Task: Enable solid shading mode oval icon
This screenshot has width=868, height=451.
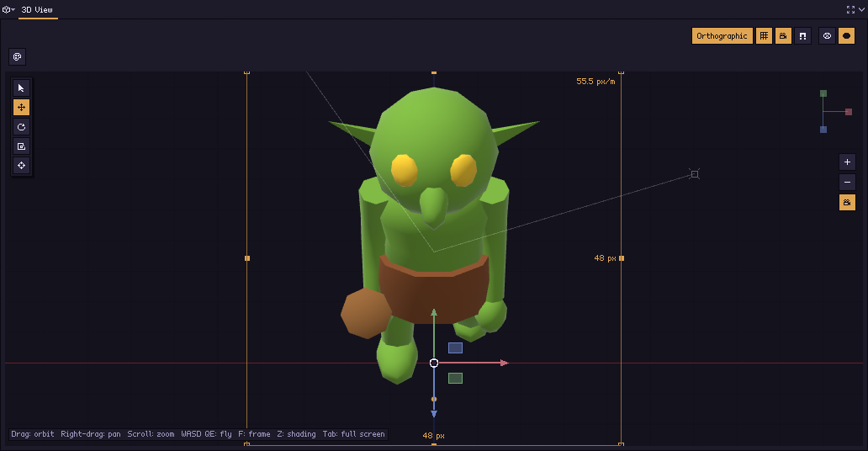Action: coord(846,36)
